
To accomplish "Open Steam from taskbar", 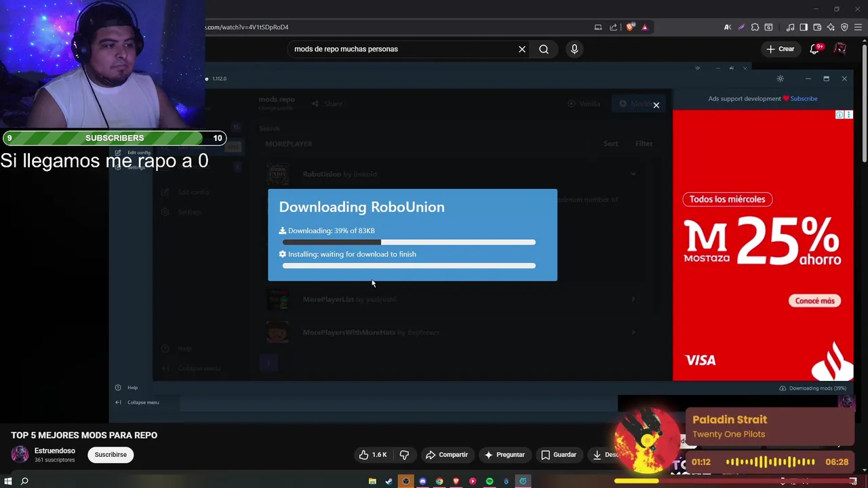I will (389, 481).
